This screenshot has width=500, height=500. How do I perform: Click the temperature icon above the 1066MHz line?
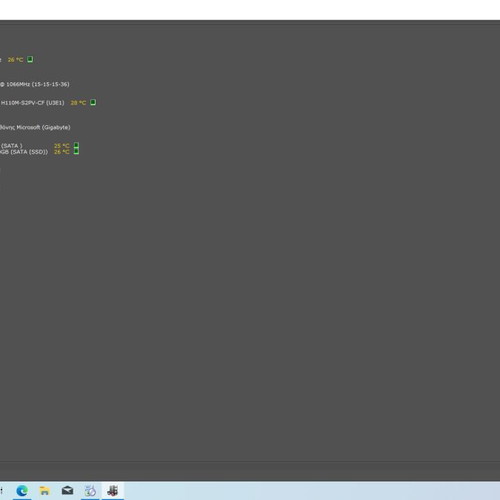coord(30,59)
